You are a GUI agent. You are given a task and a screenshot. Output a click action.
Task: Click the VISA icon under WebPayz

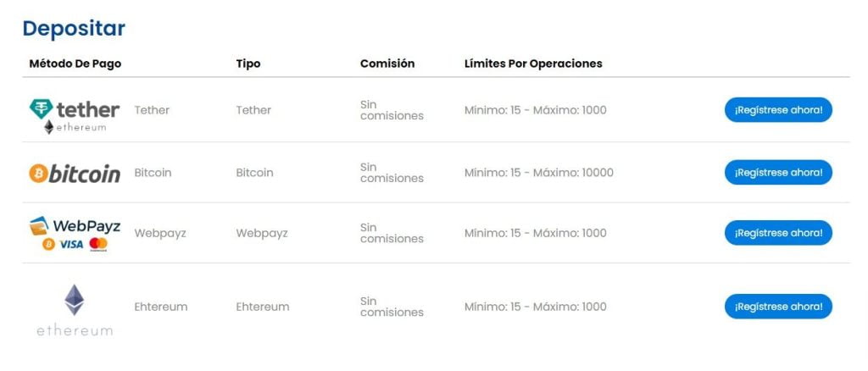pos(71,245)
